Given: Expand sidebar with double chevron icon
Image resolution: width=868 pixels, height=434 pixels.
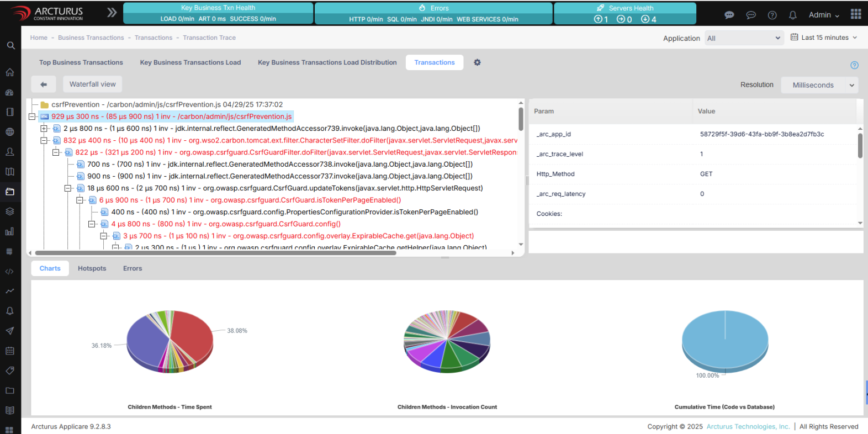Looking at the screenshot, I should coord(112,12).
